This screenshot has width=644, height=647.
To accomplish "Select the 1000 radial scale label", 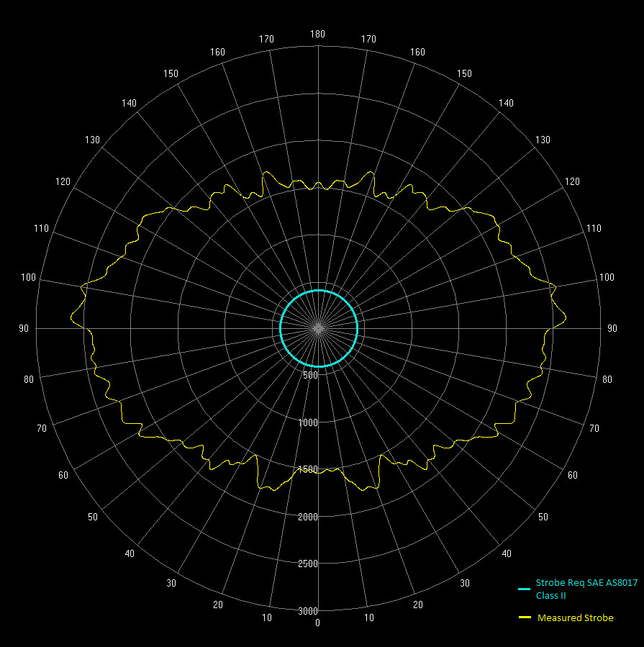I will click(x=308, y=422).
